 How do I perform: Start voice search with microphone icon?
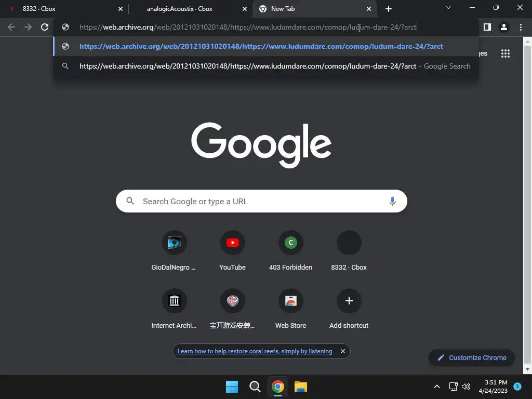[x=392, y=201]
